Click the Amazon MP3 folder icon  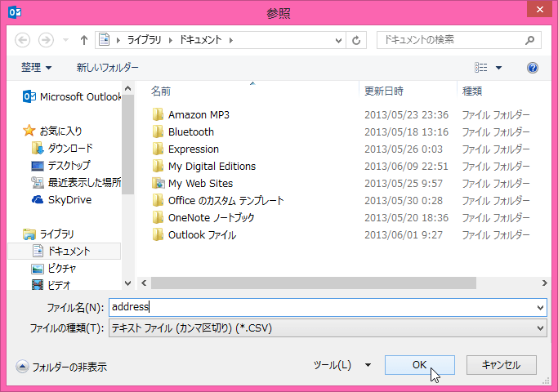coord(158,115)
